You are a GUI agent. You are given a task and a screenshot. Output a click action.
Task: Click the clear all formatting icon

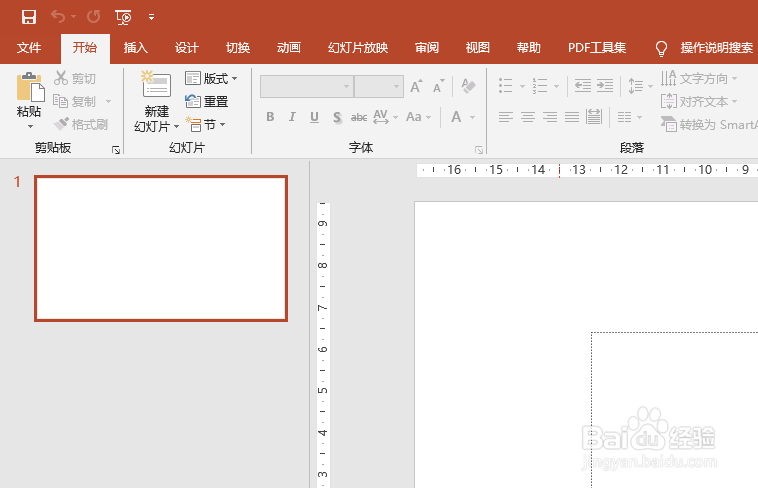click(x=468, y=86)
